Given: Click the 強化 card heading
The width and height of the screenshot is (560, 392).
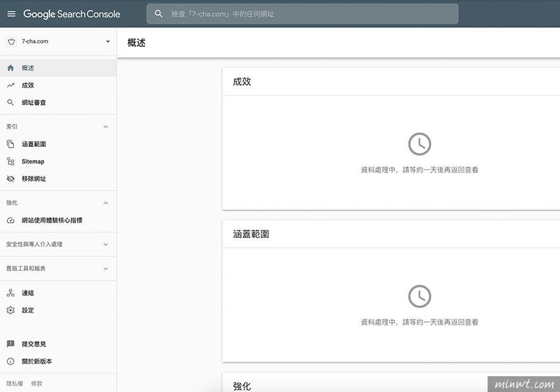Looking at the screenshot, I should [242, 386].
